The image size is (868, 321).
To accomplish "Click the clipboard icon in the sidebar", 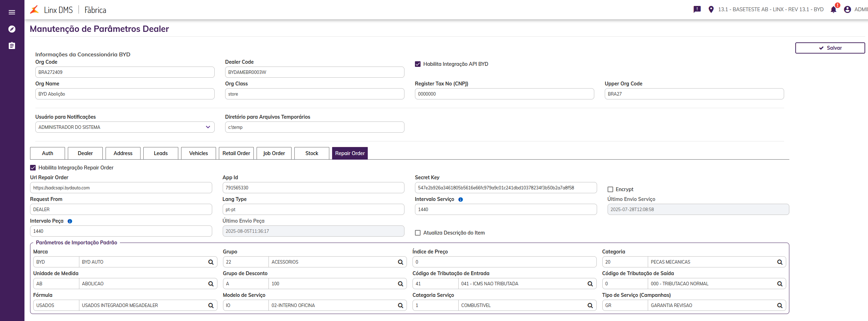I will (12, 46).
